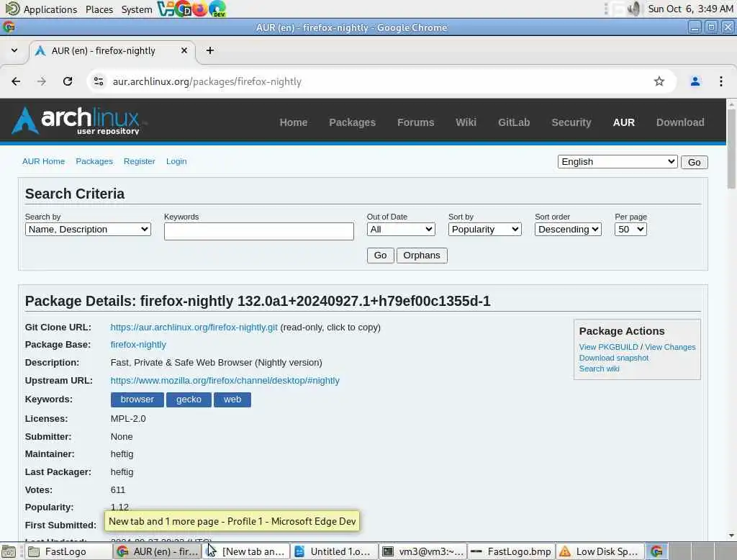Screen dimensions: 737x560
Task: Click Chrome icon at right end of taskbar
Action: [x=656, y=551]
